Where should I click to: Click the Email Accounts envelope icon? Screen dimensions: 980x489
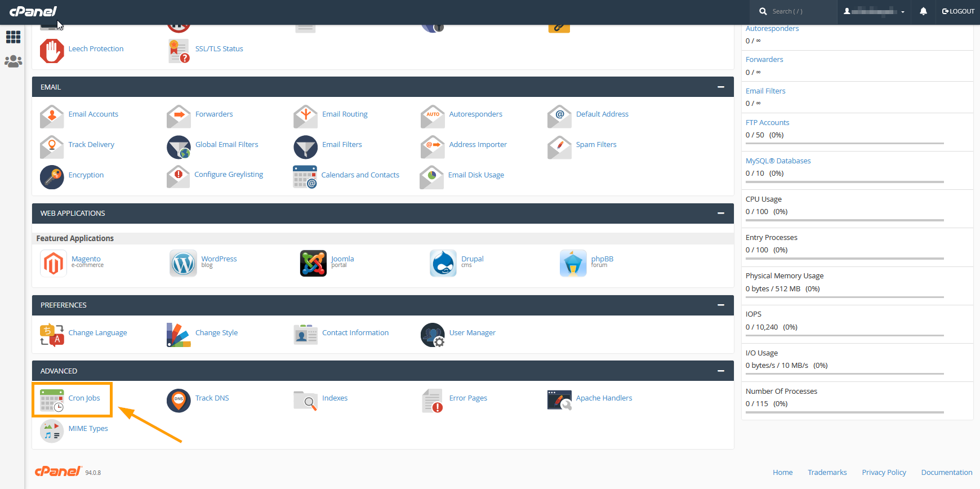click(52, 116)
